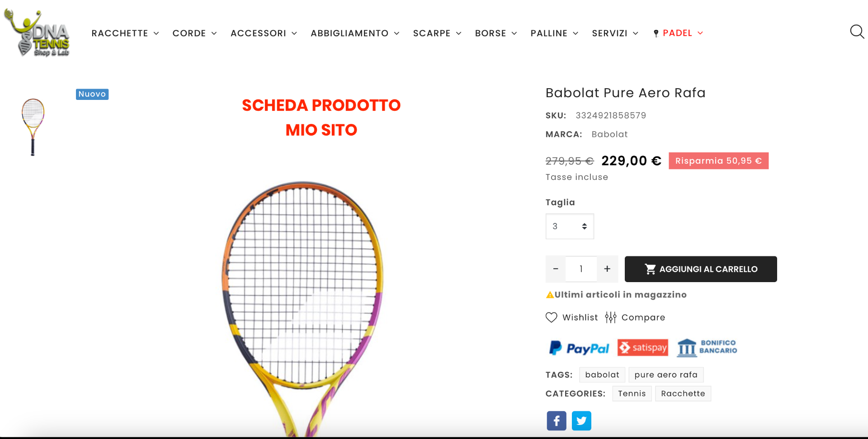Click the Bonifico Bancario bank icon
The width and height of the screenshot is (868, 439).
coord(687,348)
